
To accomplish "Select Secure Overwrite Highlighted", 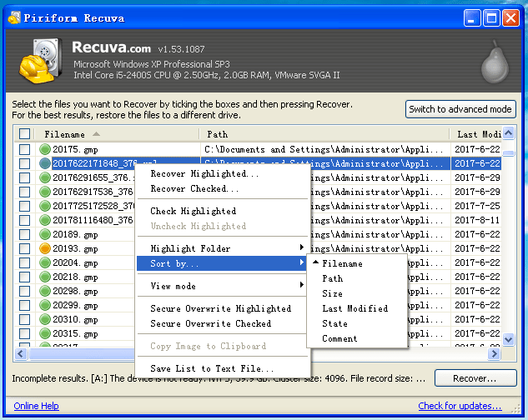I will pyautogui.click(x=222, y=308).
